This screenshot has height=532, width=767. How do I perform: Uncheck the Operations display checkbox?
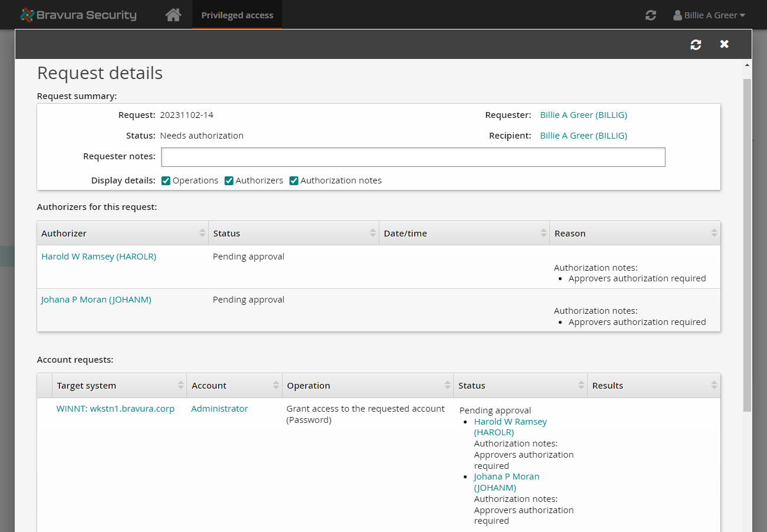tap(166, 180)
